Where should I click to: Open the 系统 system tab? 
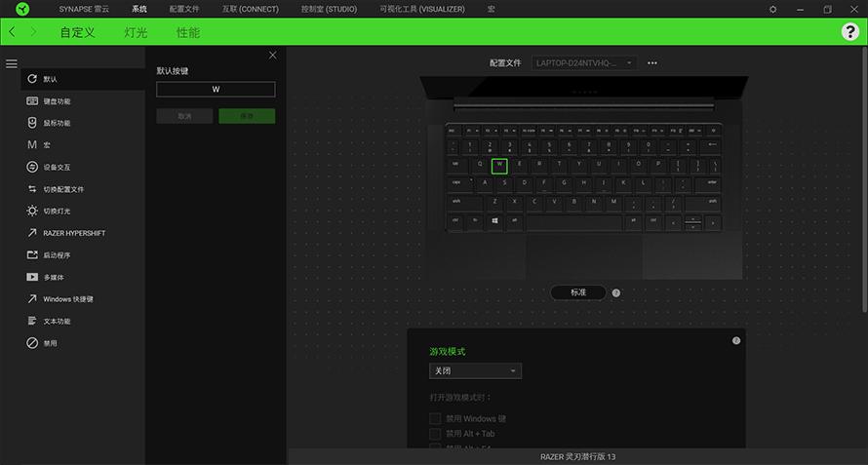(139, 9)
